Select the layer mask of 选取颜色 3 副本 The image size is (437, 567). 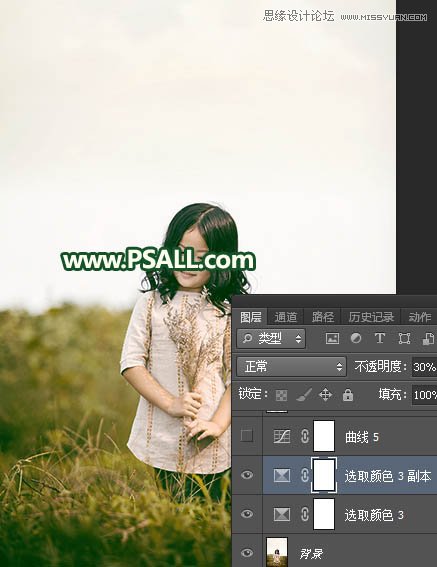[324, 475]
